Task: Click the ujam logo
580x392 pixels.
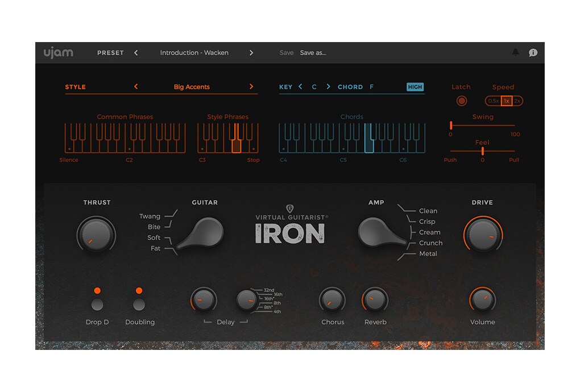Action: click(x=58, y=53)
